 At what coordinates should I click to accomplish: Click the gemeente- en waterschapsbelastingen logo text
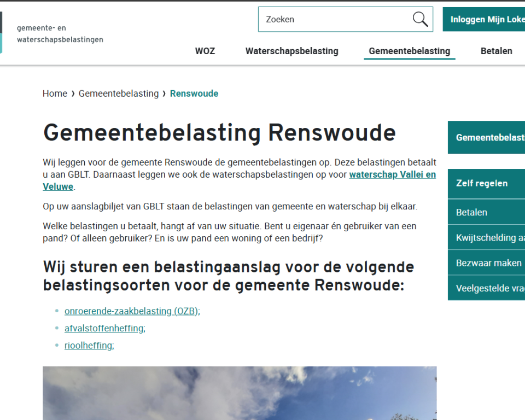(x=60, y=34)
